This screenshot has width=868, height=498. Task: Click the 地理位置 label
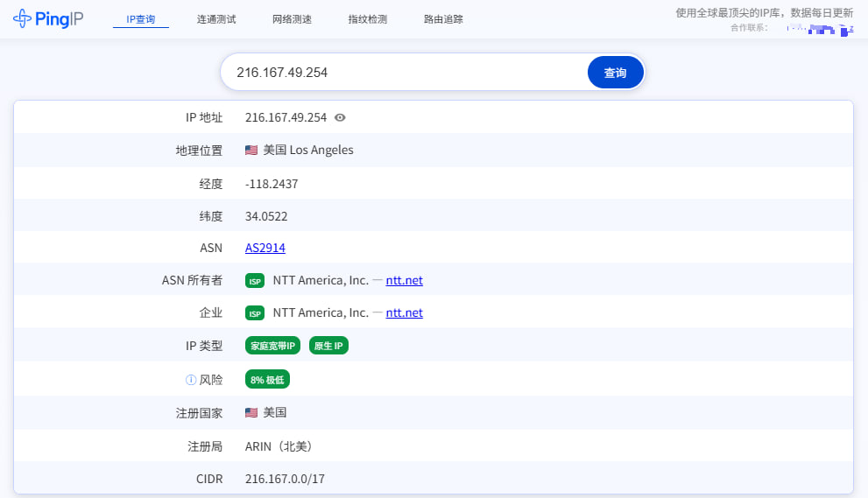200,151
